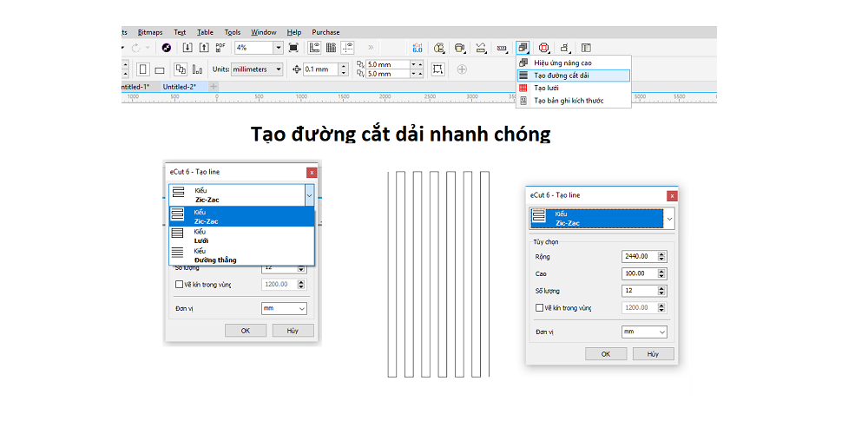
Task: Expand the Kiểu Zic-Zac dropdown in right dialog
Action: 670,219
